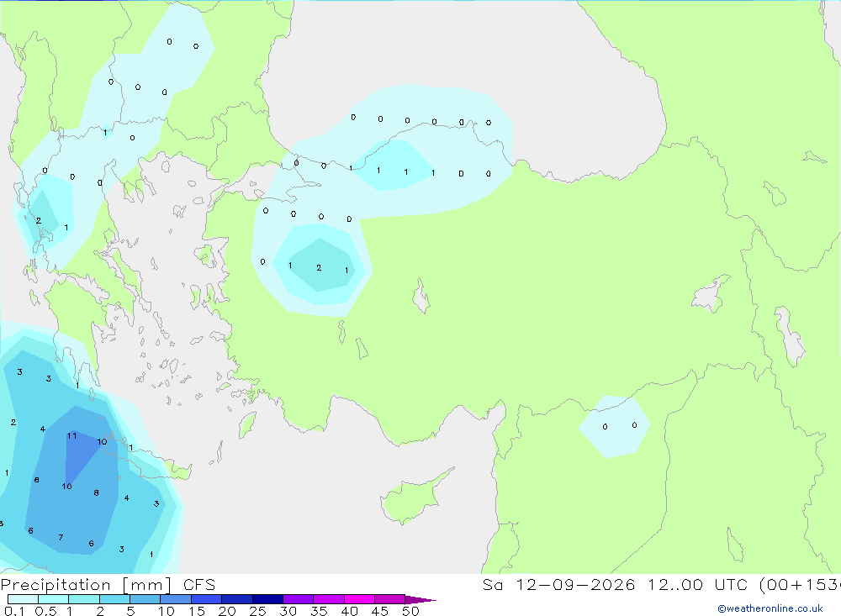
Task: Click the legend label '50'
Action: point(410,611)
